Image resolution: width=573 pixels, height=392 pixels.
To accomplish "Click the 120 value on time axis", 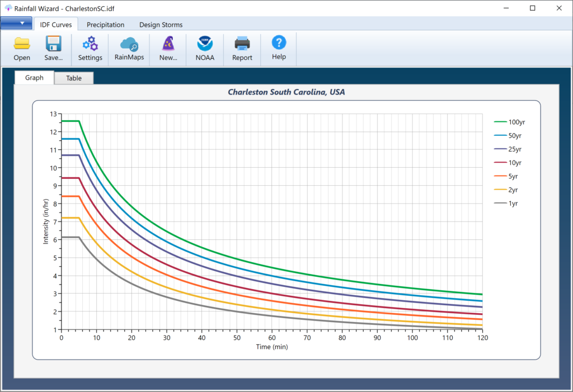I will point(482,338).
